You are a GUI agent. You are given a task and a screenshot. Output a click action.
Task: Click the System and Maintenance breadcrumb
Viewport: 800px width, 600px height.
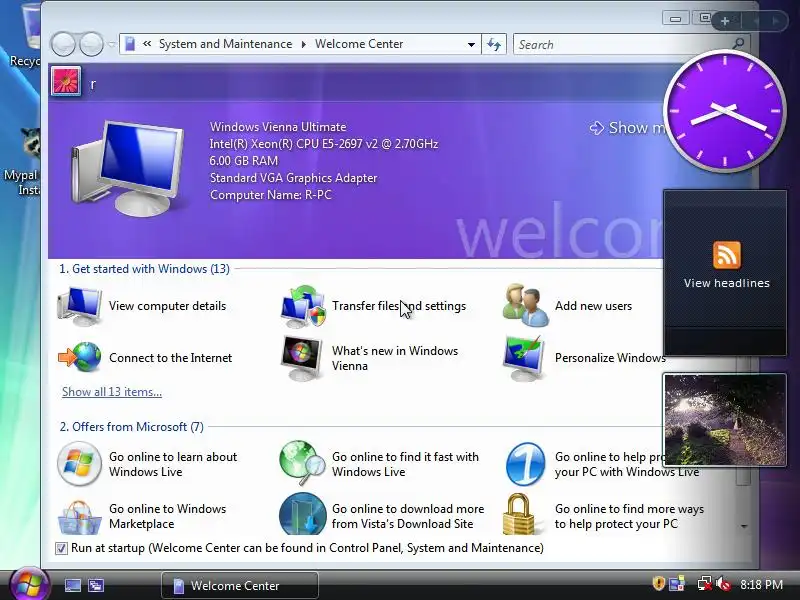[x=226, y=44]
